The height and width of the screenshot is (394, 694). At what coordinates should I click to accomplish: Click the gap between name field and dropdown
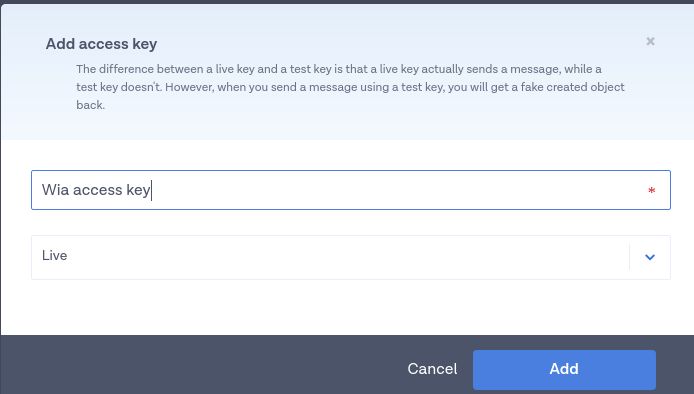(351, 223)
